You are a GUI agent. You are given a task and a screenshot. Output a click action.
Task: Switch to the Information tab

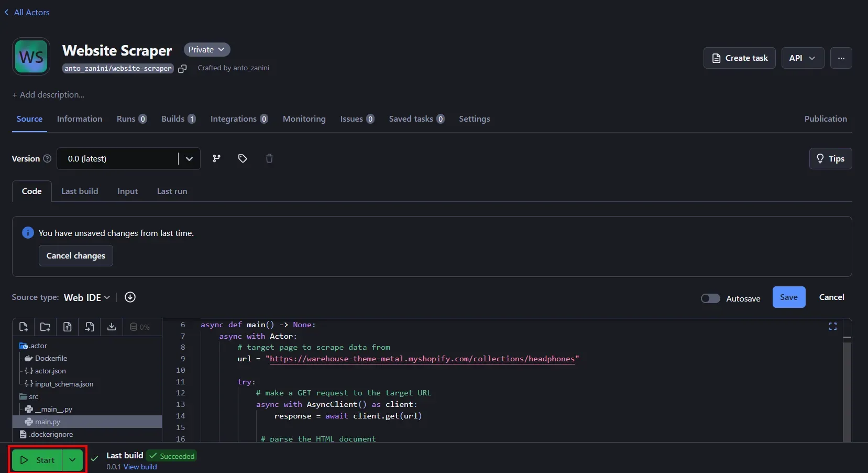click(x=80, y=119)
